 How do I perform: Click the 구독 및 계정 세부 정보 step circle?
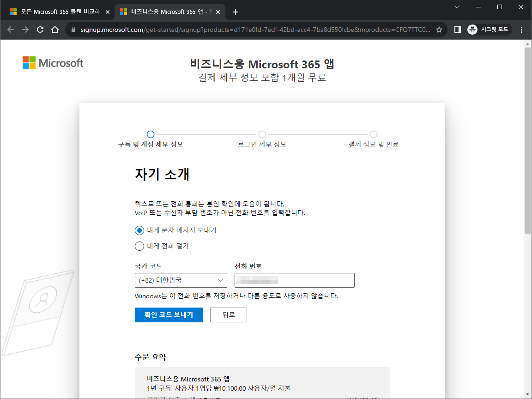click(151, 134)
